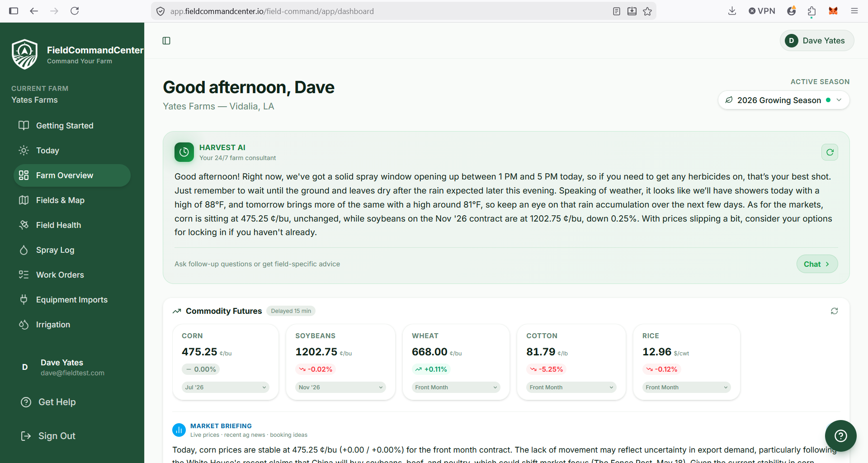868x463 pixels.
Task: Open Rice Front Month dropdown
Action: click(x=686, y=387)
